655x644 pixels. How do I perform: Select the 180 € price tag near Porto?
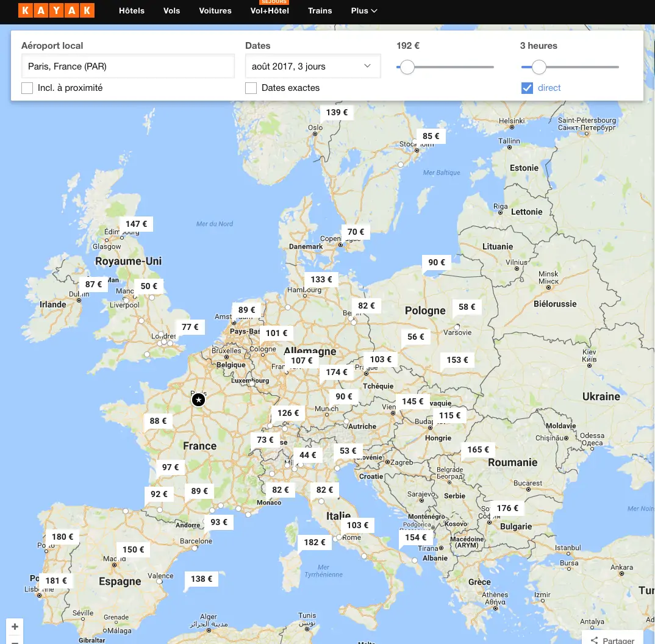coord(62,537)
